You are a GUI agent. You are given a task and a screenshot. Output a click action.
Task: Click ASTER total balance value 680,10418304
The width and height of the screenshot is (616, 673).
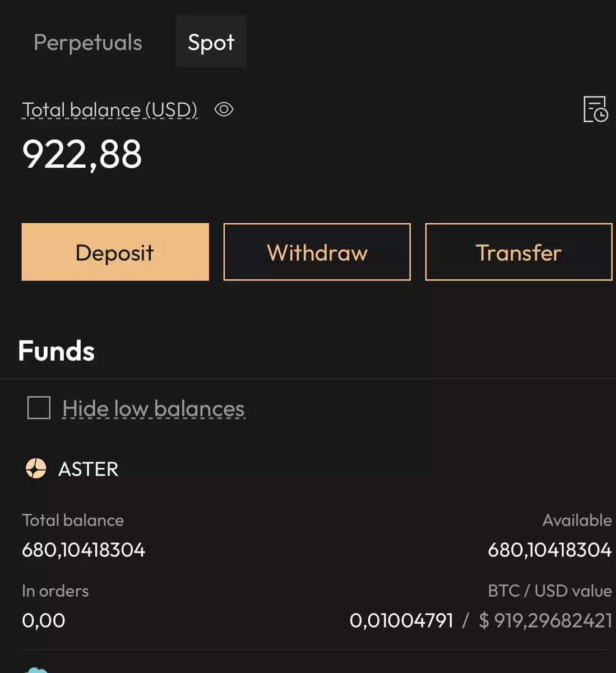84,550
